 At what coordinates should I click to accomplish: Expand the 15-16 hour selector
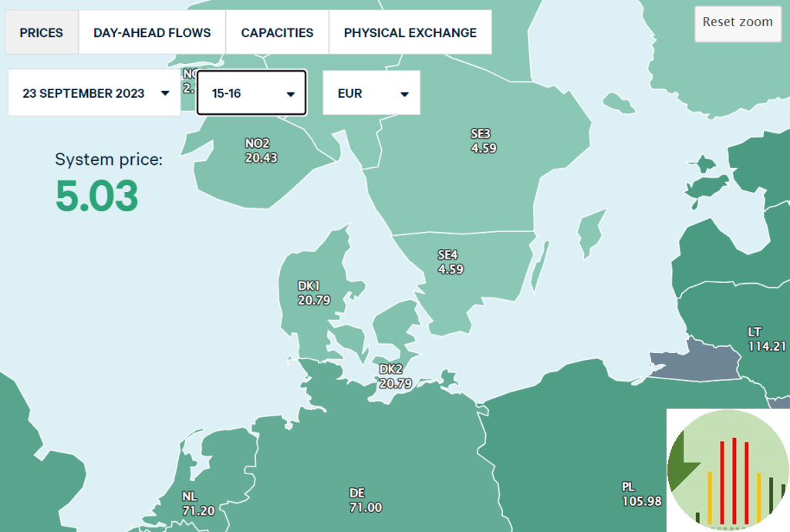(x=252, y=93)
